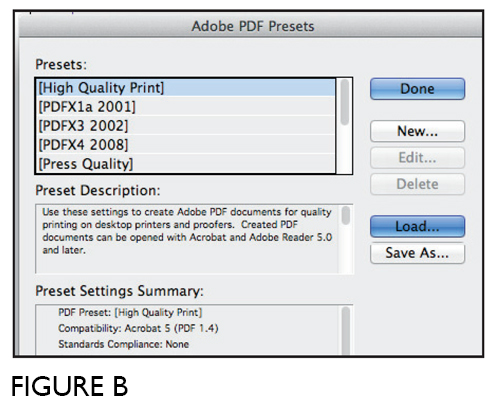This screenshot has height=407, width=500.
Task: Click the 'PDF Preset: [High Quality Print]' summary line
Action: click(x=130, y=312)
